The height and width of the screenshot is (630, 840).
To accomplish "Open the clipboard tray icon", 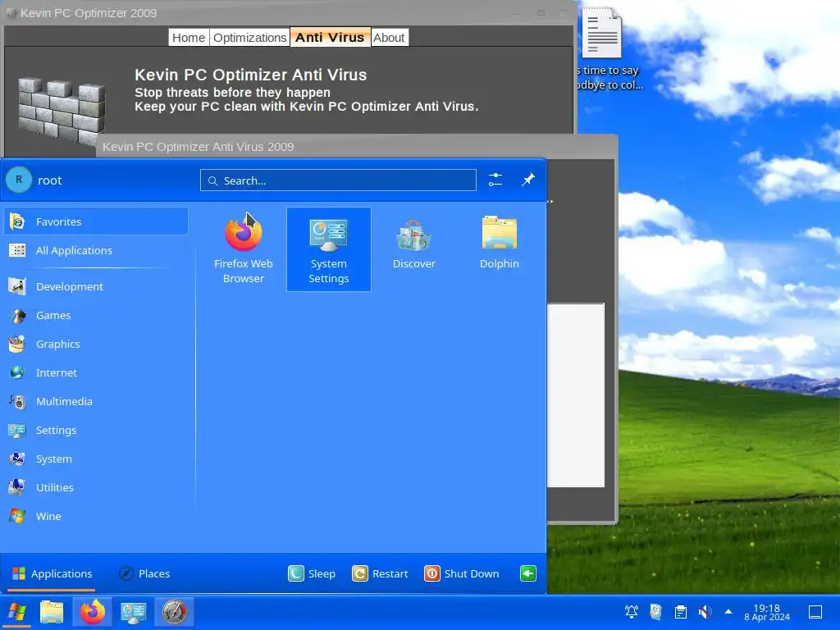I will [680, 611].
